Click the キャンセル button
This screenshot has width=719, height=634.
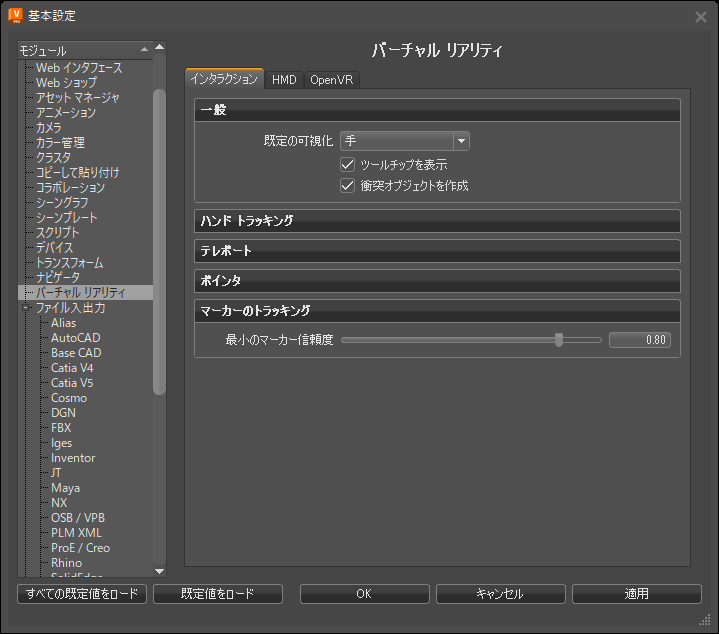(x=500, y=594)
